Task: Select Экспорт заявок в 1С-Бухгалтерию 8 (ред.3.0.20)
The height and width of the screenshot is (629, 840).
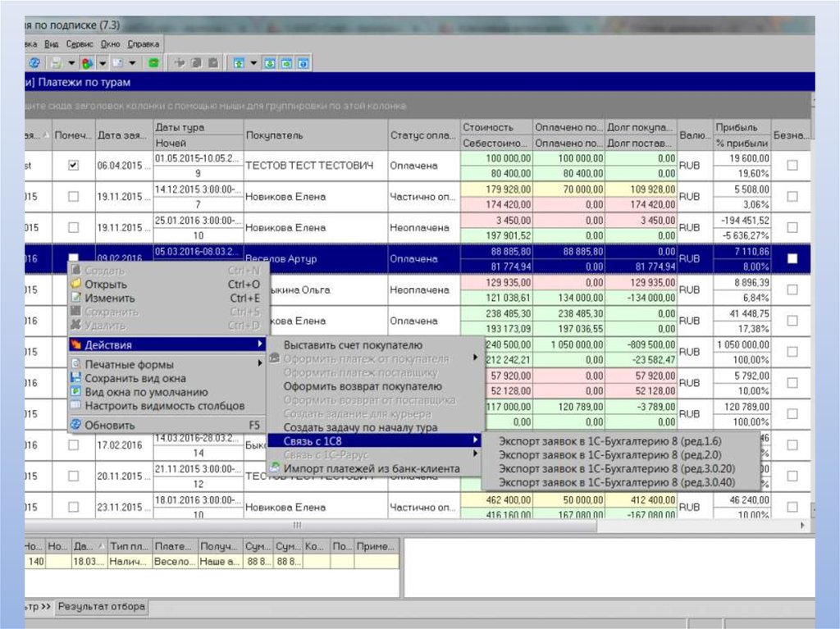Action: coord(620,468)
